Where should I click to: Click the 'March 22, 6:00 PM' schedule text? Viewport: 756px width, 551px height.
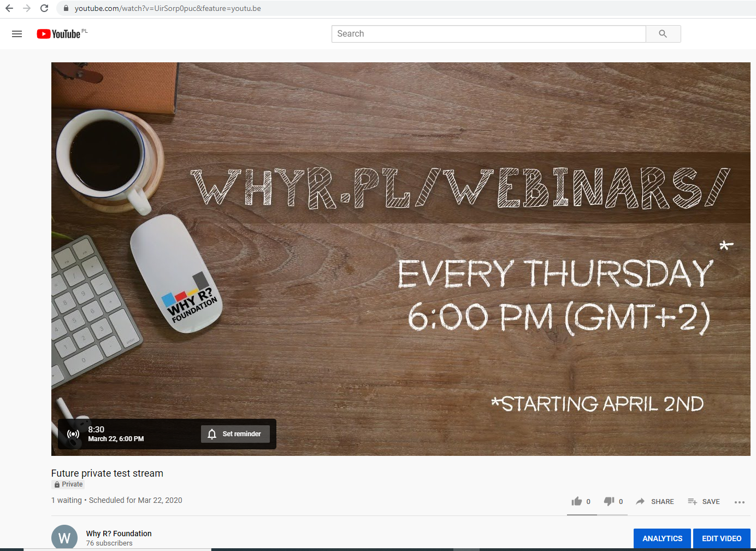point(116,439)
